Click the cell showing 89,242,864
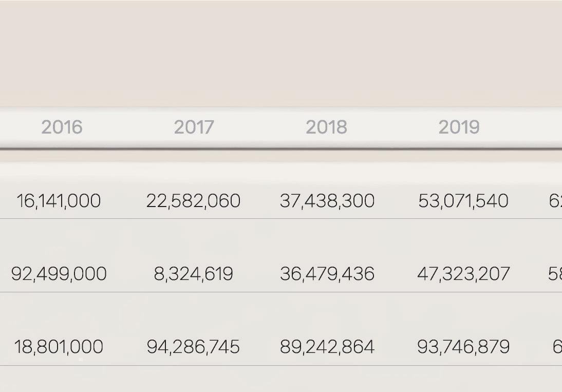This screenshot has height=392, width=562. click(x=327, y=347)
